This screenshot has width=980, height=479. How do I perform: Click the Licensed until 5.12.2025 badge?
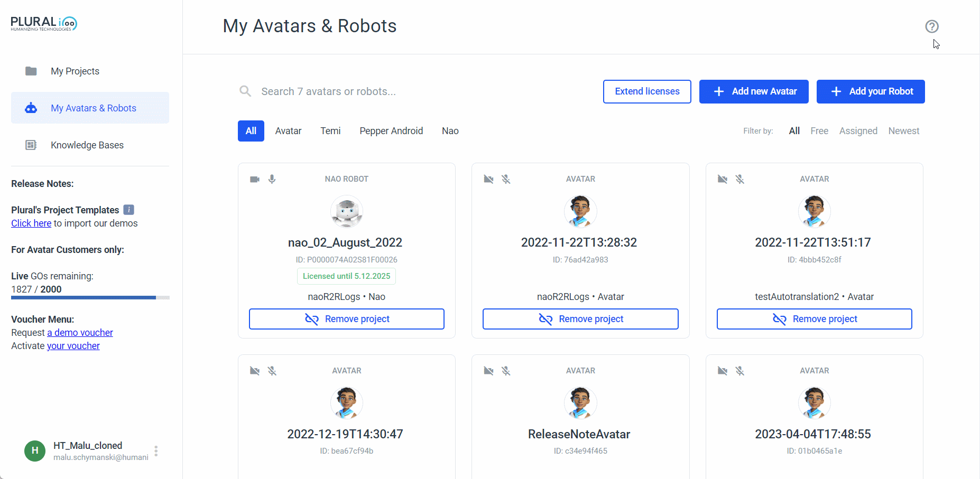(x=347, y=276)
